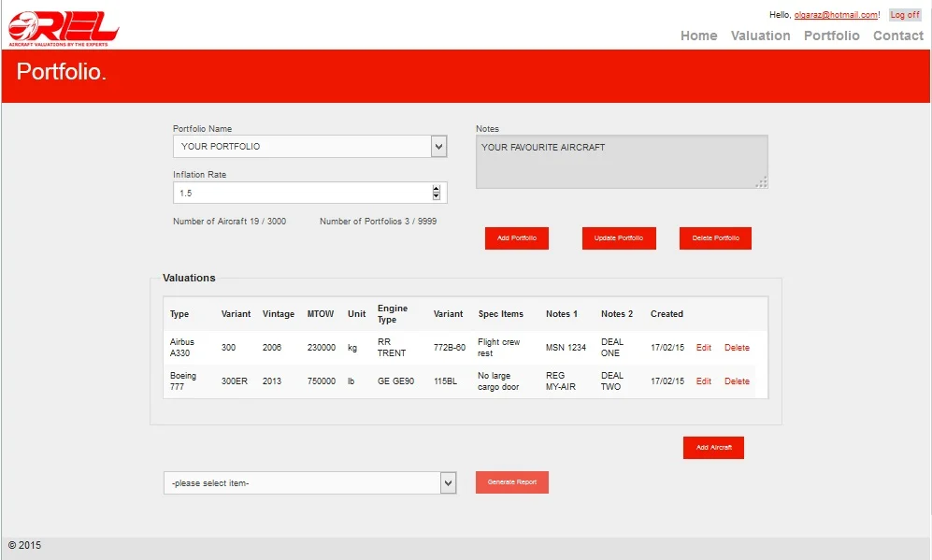Click the 'DEAL ONE' notes cell
The image size is (932, 560).
coord(612,348)
